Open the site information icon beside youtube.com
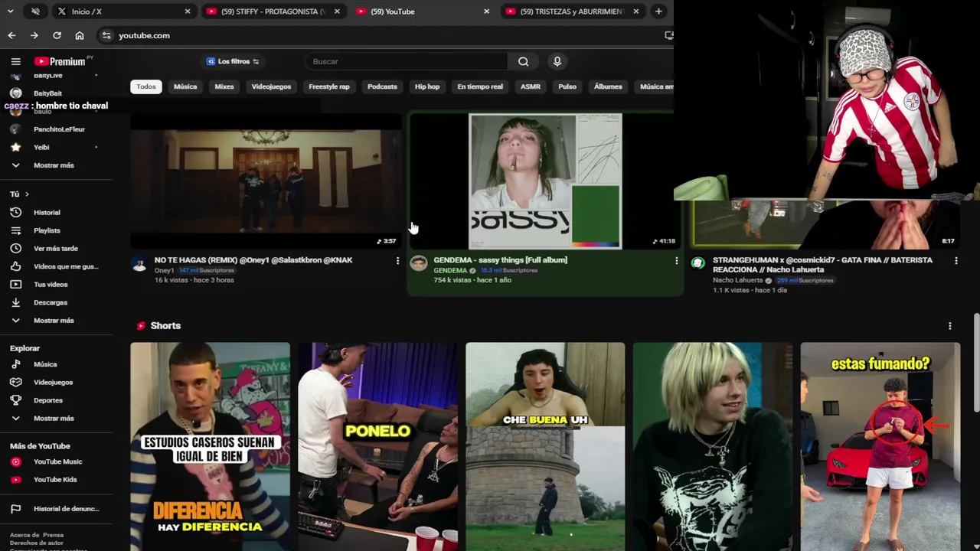Screen dimensions: 980x551 [x=106, y=35]
